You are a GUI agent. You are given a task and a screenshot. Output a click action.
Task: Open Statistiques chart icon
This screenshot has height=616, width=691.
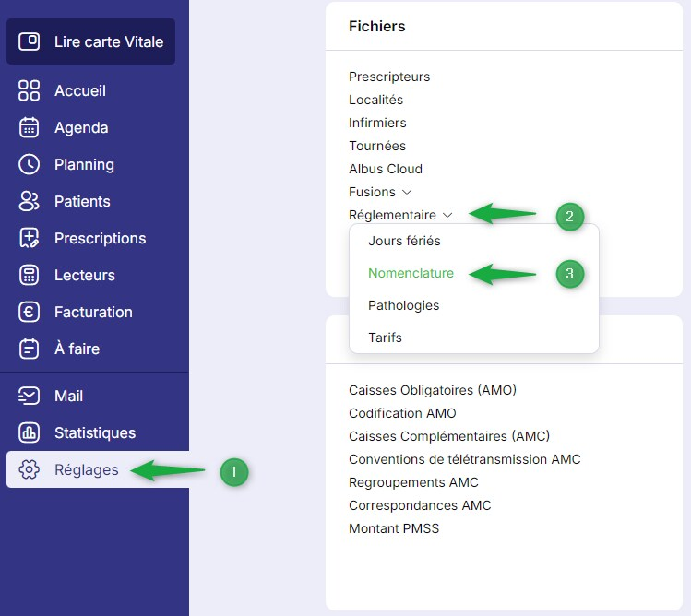coord(29,432)
